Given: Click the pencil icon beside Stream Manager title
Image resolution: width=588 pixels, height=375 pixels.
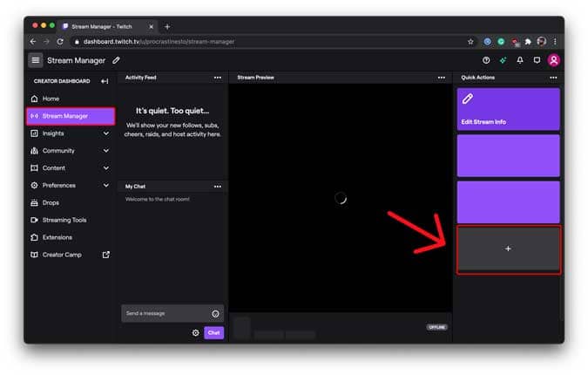Looking at the screenshot, I should tap(116, 60).
